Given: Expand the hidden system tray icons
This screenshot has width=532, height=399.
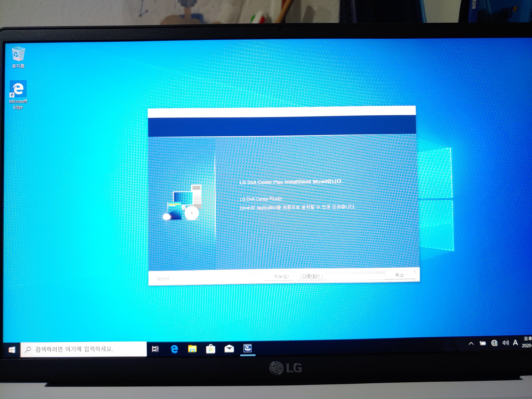Looking at the screenshot, I should point(471,343).
